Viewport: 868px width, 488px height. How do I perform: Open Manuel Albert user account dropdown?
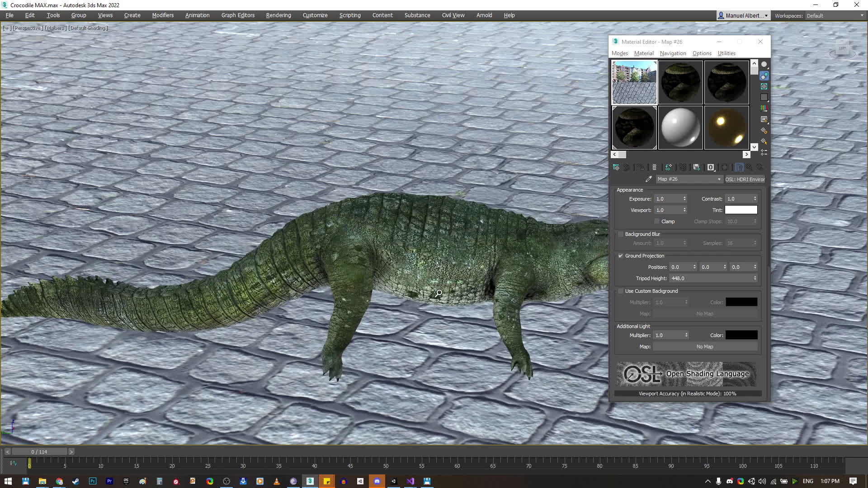pos(743,16)
